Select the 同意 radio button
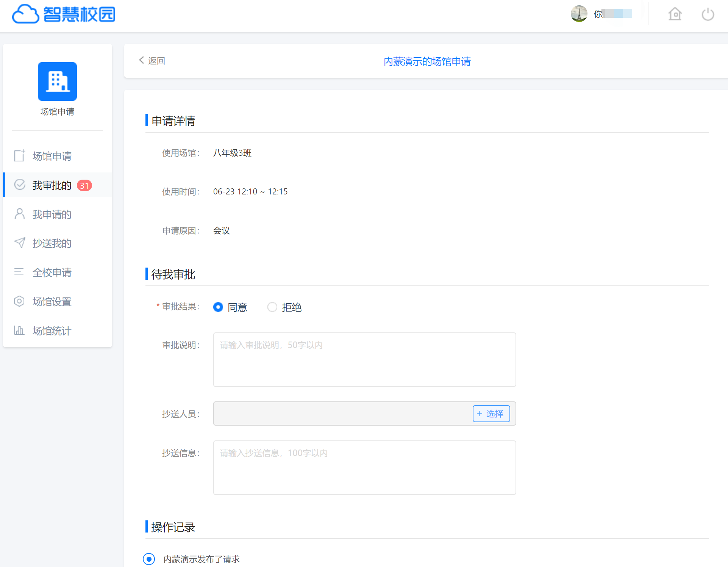Image resolution: width=728 pixels, height=567 pixels. 218,307
